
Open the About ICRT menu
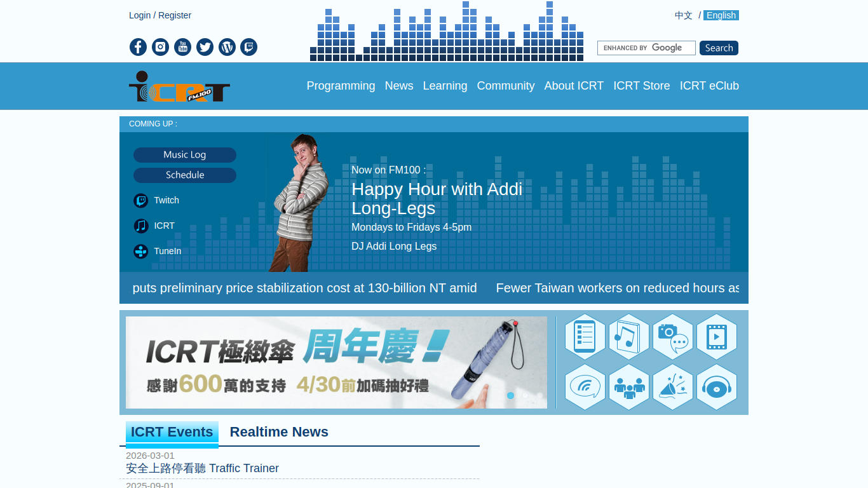click(x=574, y=86)
